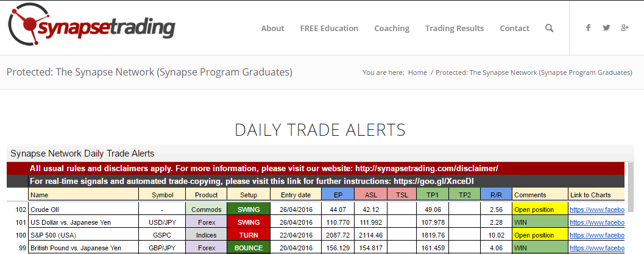Click British Pound vs. Japanese Yen cell
The image size is (644, 254).
[83, 249]
